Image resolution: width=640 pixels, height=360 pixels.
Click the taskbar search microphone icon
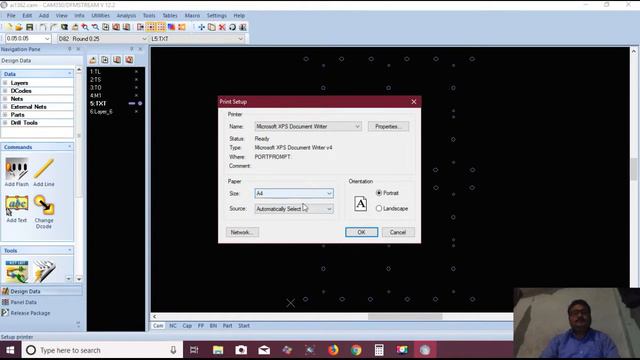point(173,350)
